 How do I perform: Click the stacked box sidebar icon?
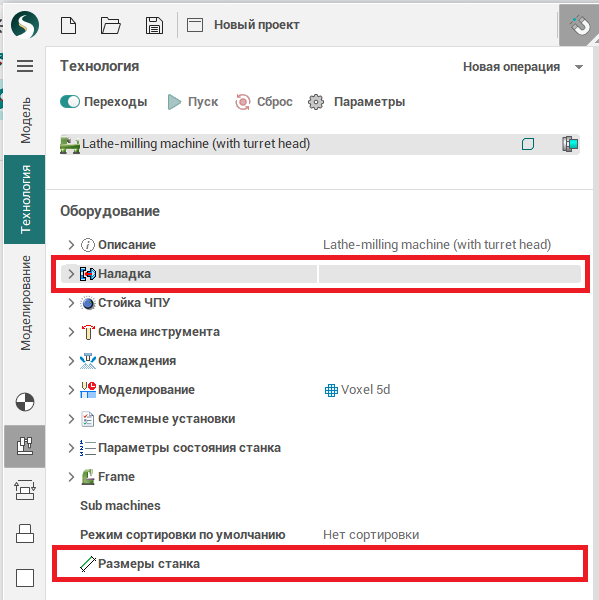(x=25, y=534)
